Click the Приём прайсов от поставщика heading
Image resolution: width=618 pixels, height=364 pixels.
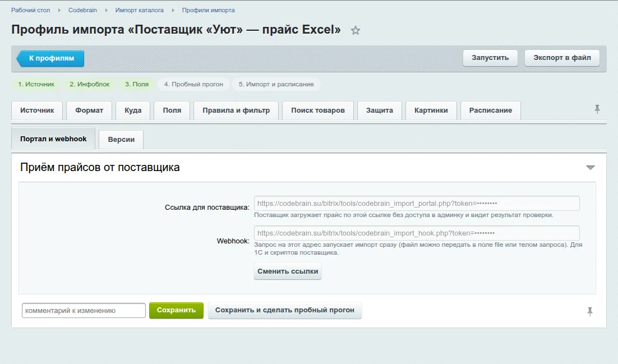[100, 167]
